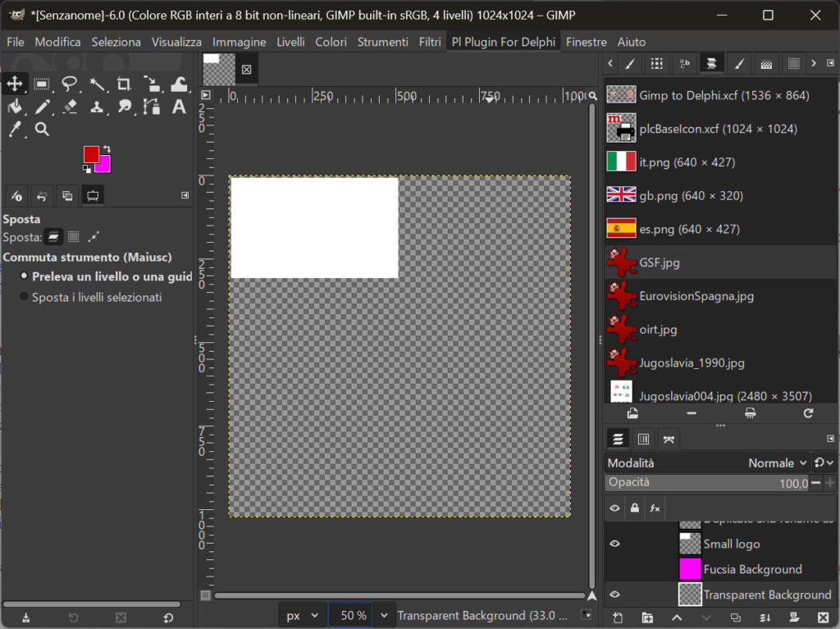Viewport: 840px width, 629px height.
Task: Hide the Small logo layer
Action: point(614,544)
